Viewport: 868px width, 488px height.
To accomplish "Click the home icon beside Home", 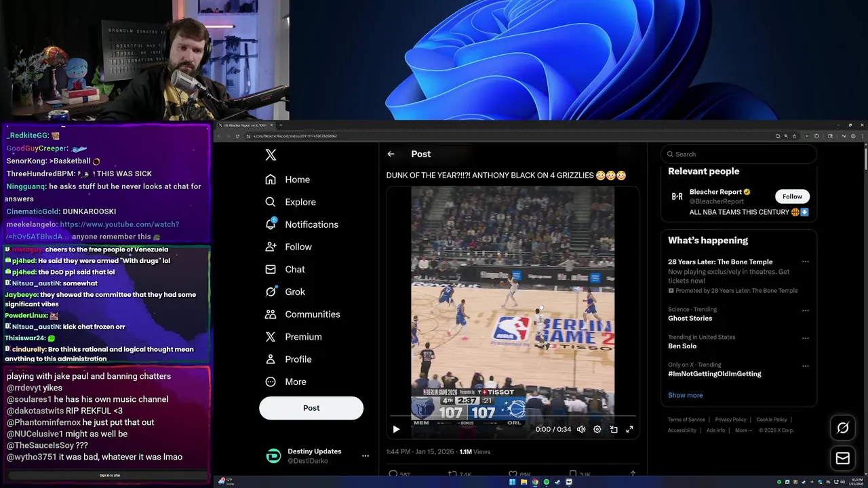I will tap(271, 180).
